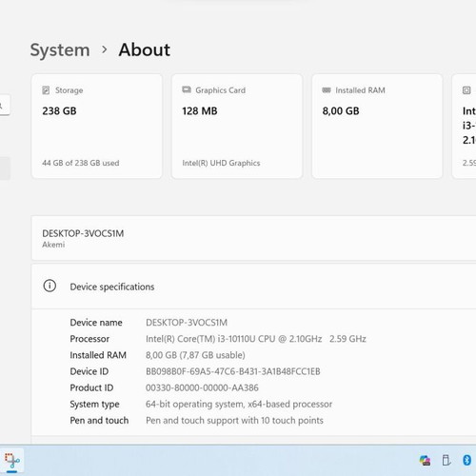The image size is (476, 476).
Task: Click the 'Product ID' specification label
Action: click(91, 387)
